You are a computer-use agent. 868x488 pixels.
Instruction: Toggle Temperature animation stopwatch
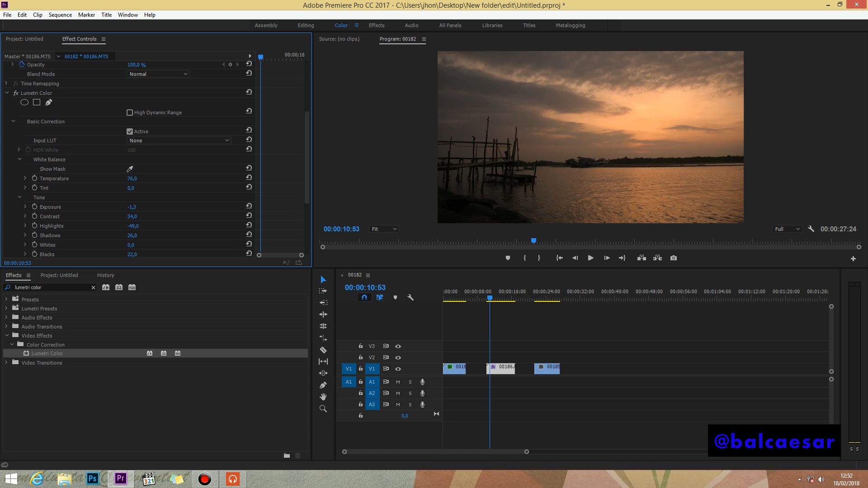point(34,178)
